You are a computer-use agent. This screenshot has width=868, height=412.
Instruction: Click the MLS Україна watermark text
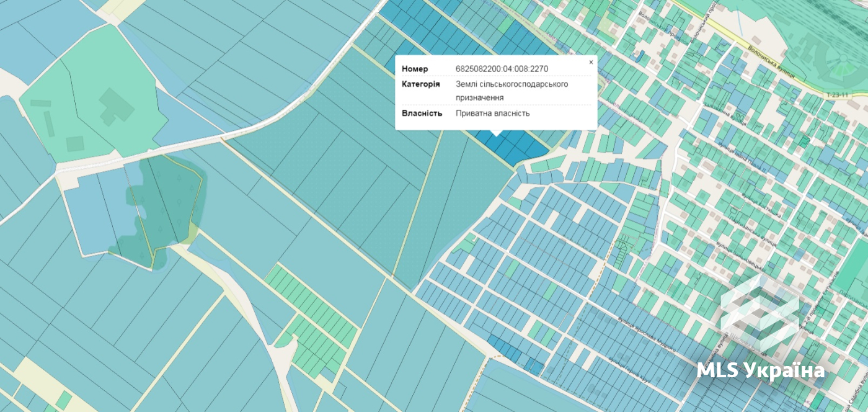[761, 370]
